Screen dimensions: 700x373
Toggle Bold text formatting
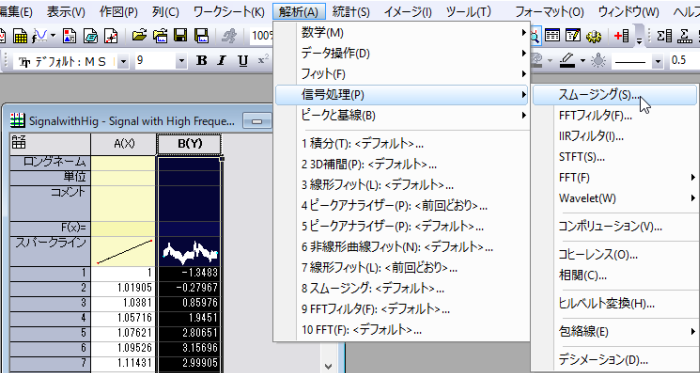(202, 60)
